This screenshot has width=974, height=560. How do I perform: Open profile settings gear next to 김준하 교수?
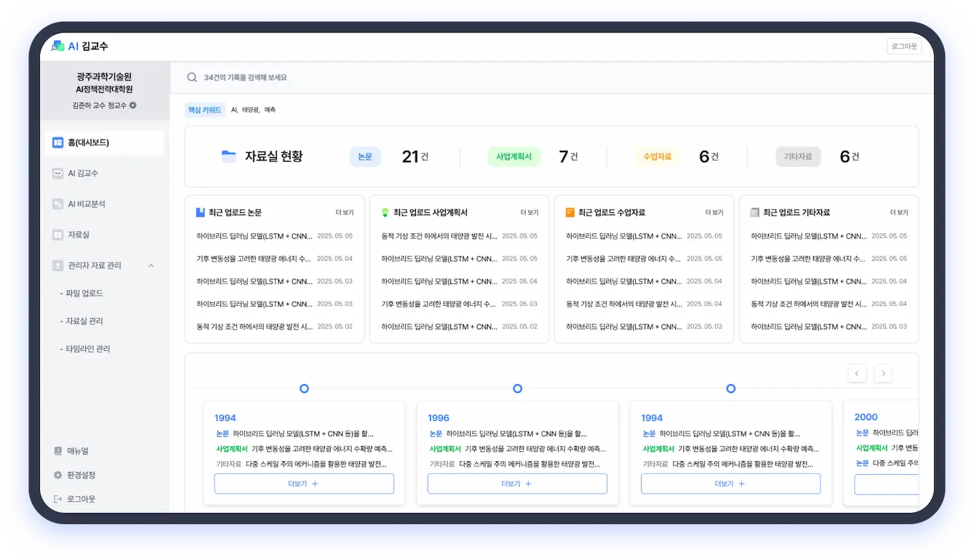(x=133, y=106)
